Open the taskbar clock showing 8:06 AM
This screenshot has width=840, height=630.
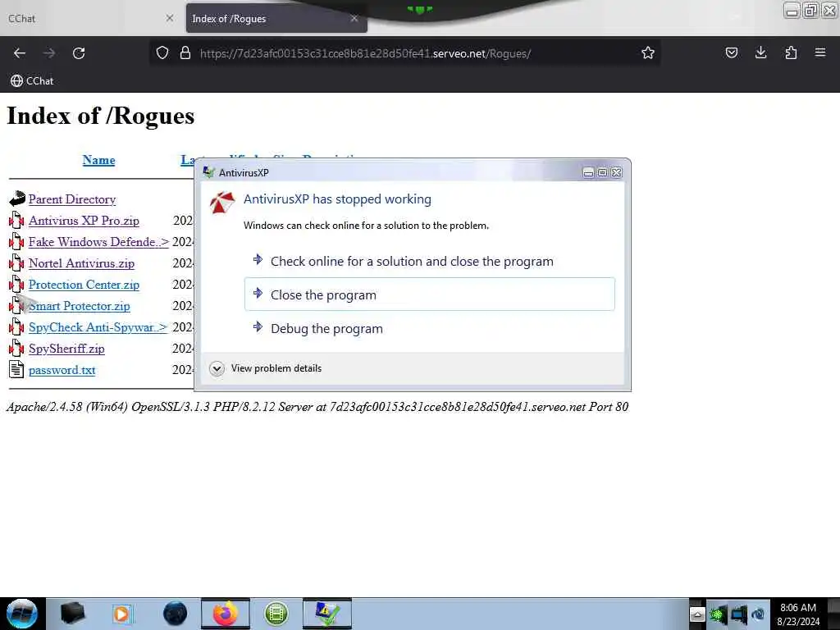coord(798,614)
